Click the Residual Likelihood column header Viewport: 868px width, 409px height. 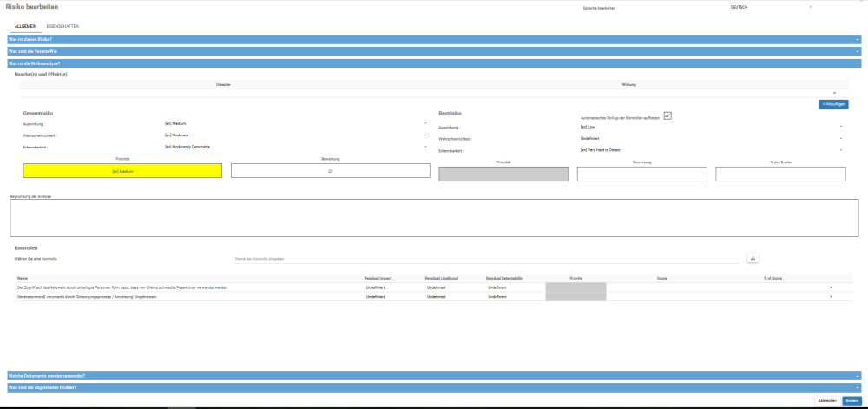(x=441, y=278)
